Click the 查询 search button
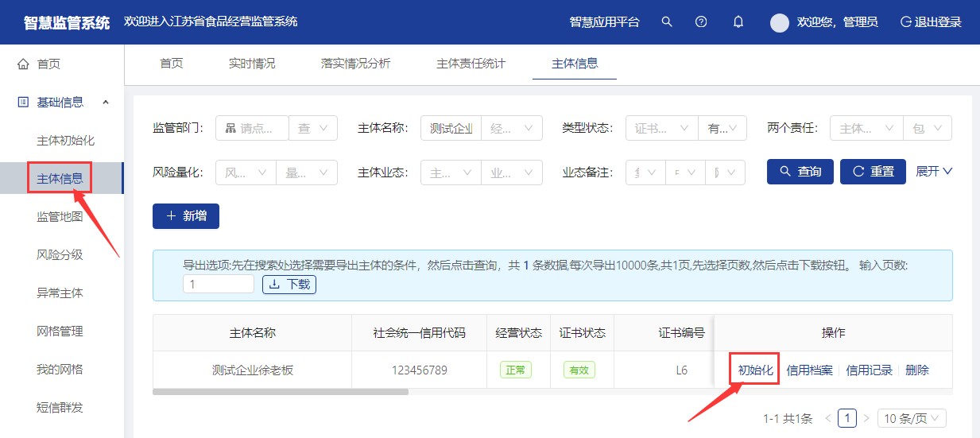Screen dimensions: 980x438 pyautogui.click(x=800, y=172)
